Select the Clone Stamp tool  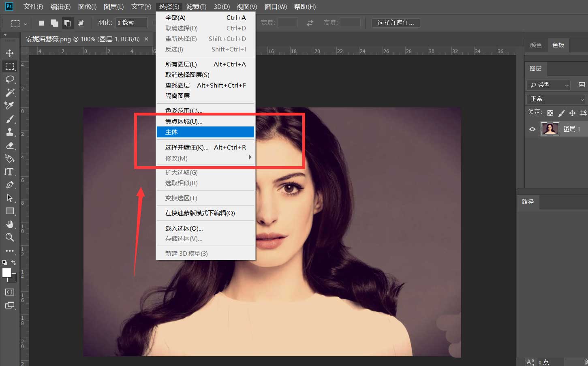[x=10, y=132]
